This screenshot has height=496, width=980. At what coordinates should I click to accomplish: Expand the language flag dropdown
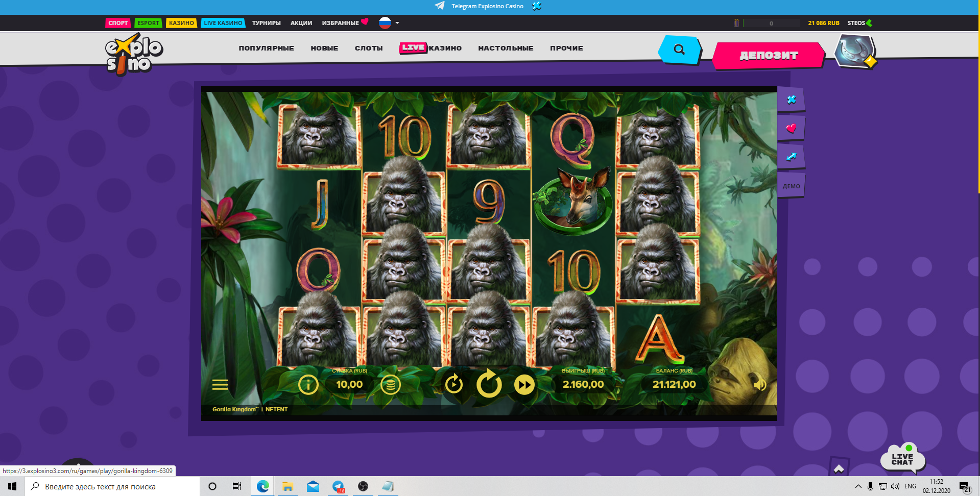tap(389, 23)
